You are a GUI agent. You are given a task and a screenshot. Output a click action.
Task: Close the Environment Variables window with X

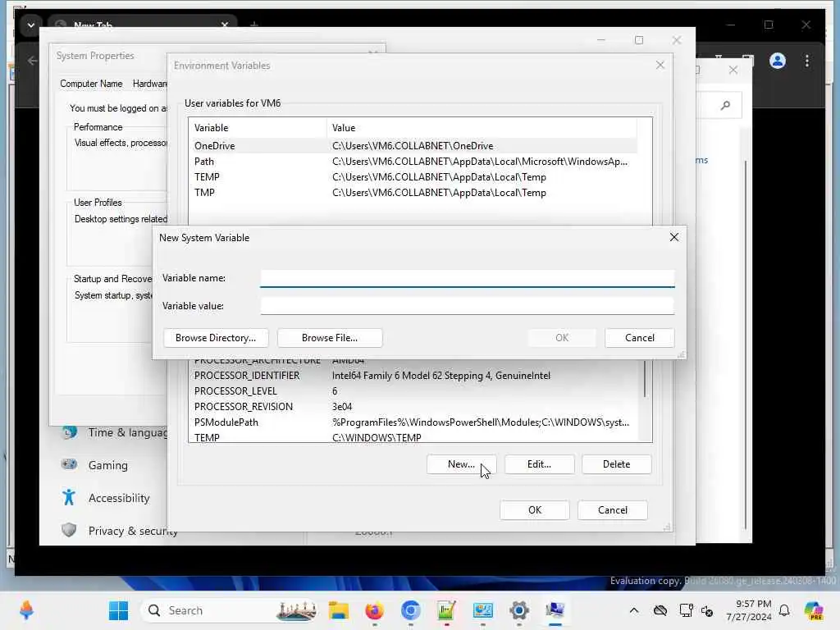(x=660, y=66)
